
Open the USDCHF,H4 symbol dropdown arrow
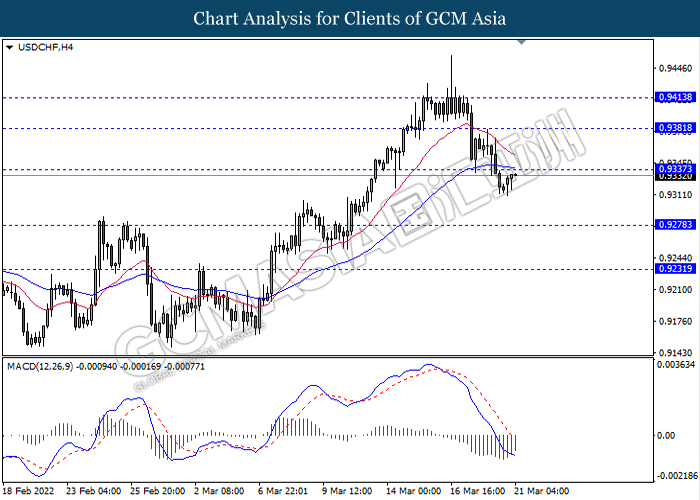(x=9, y=47)
